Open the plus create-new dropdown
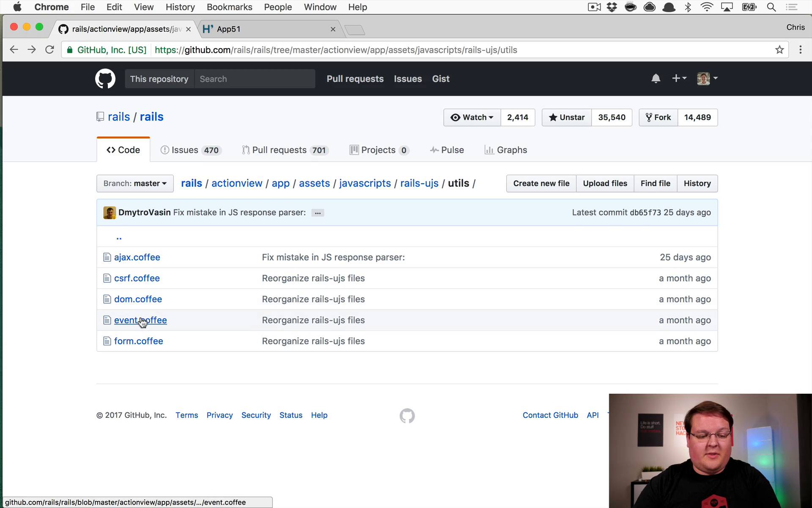The width and height of the screenshot is (812, 508). (x=679, y=78)
